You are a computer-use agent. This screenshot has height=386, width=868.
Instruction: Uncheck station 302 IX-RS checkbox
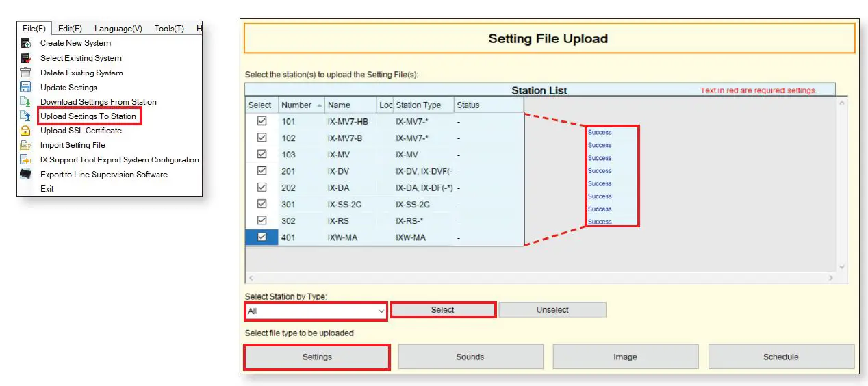(261, 220)
